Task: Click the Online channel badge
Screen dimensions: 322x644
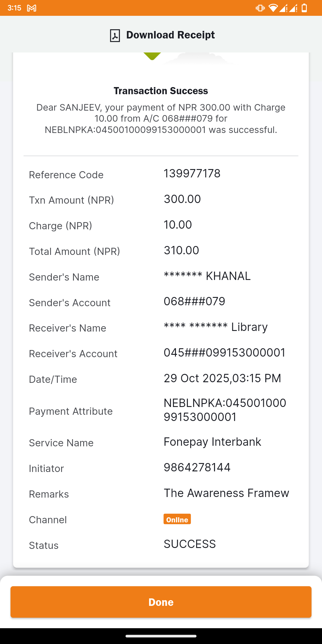Action: [x=177, y=519]
